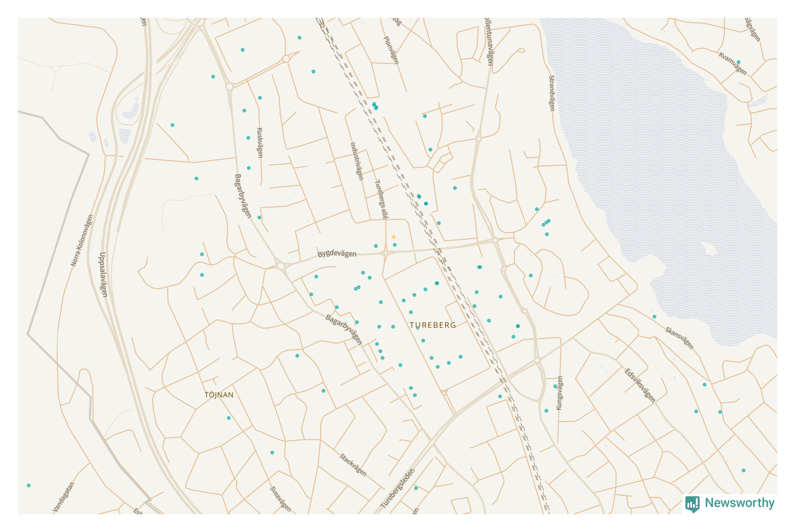This screenshot has width=795, height=532.
Task: Click the Turebergsleden road label
Action: point(397,489)
